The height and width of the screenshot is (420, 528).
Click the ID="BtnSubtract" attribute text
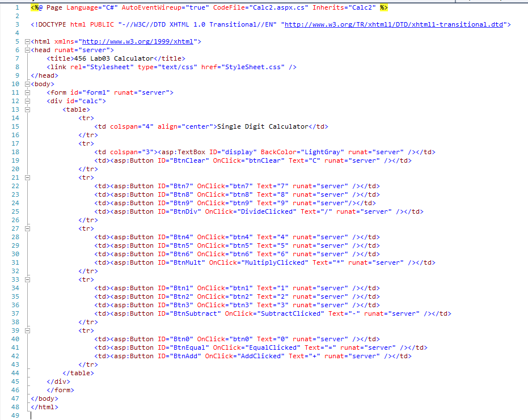click(x=189, y=313)
